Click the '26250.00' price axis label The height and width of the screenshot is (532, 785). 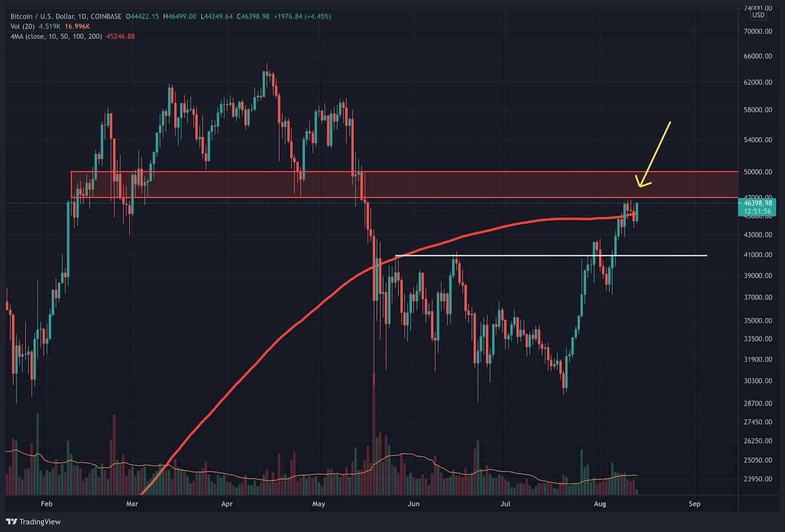point(758,441)
